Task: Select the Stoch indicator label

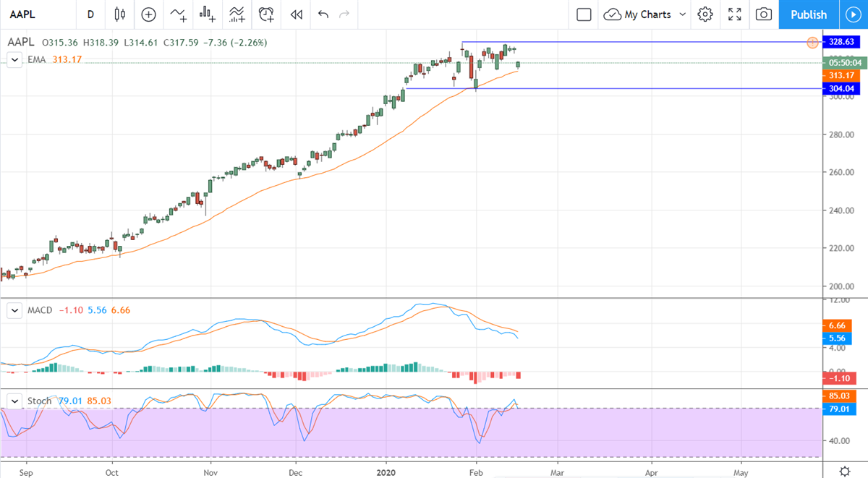Action: [39, 401]
